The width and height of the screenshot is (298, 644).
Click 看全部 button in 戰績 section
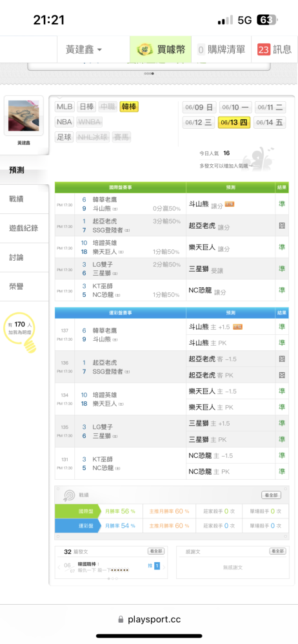coord(272,495)
